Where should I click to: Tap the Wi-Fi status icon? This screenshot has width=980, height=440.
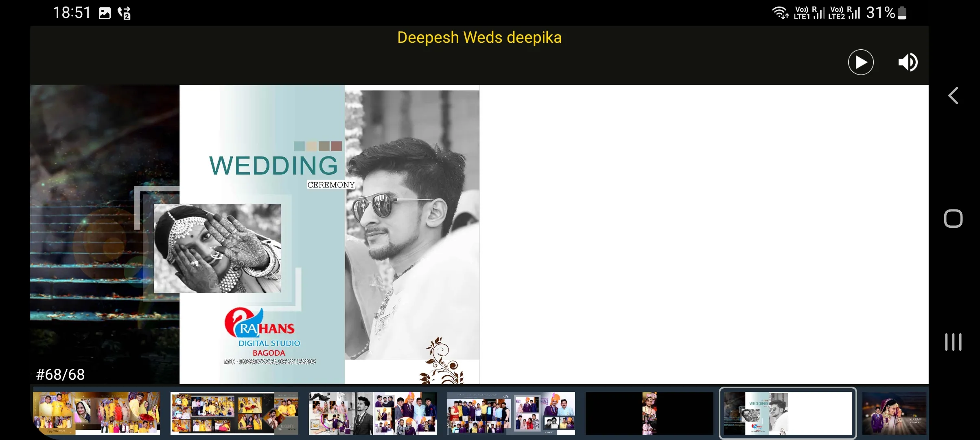780,13
